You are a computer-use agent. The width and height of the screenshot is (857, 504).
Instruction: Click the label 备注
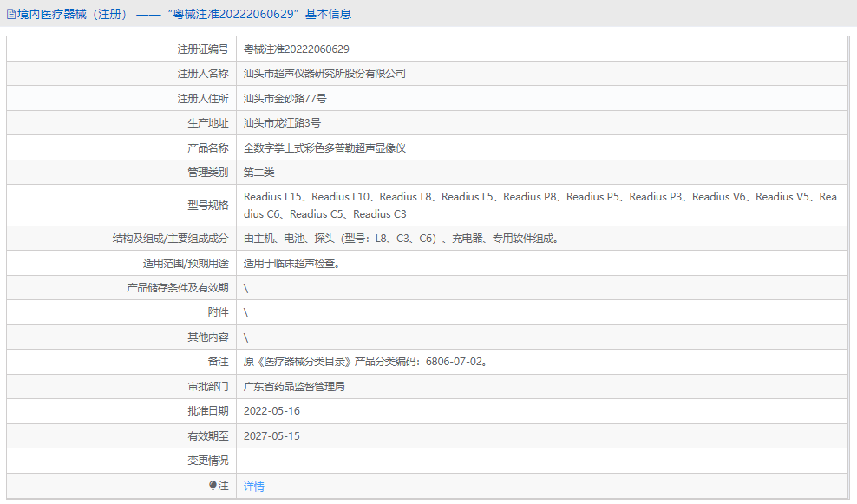(218, 362)
